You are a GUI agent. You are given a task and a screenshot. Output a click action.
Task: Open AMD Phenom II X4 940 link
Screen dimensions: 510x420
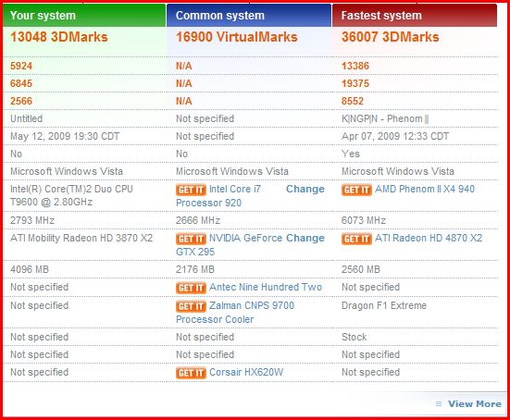(425, 189)
